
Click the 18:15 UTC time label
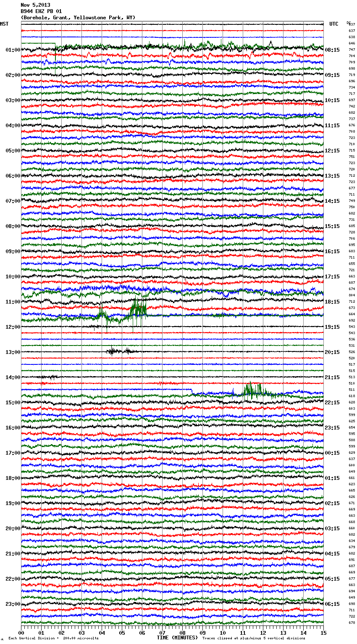pos(332,302)
